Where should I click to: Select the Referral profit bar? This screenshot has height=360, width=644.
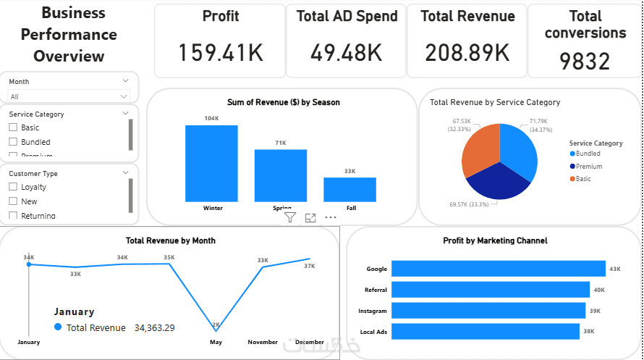[x=491, y=289]
